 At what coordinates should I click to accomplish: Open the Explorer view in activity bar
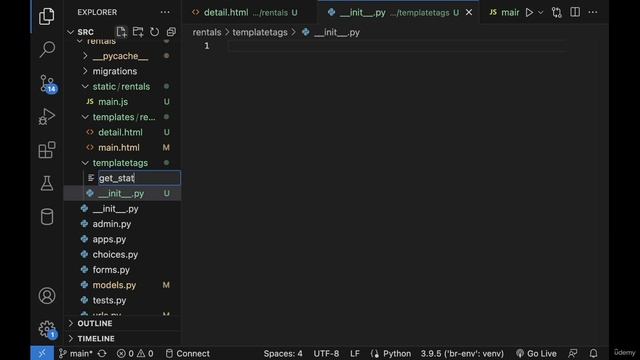47,16
